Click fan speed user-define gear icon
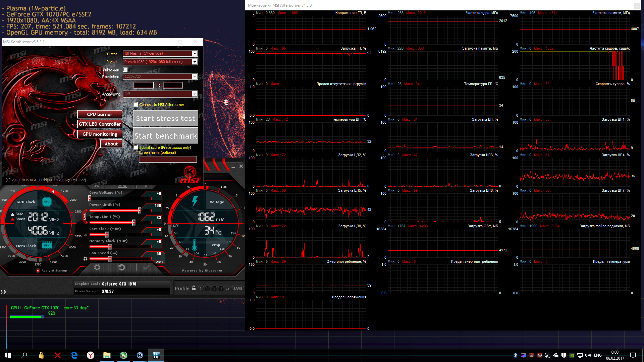644x362 pixels. (x=85, y=258)
